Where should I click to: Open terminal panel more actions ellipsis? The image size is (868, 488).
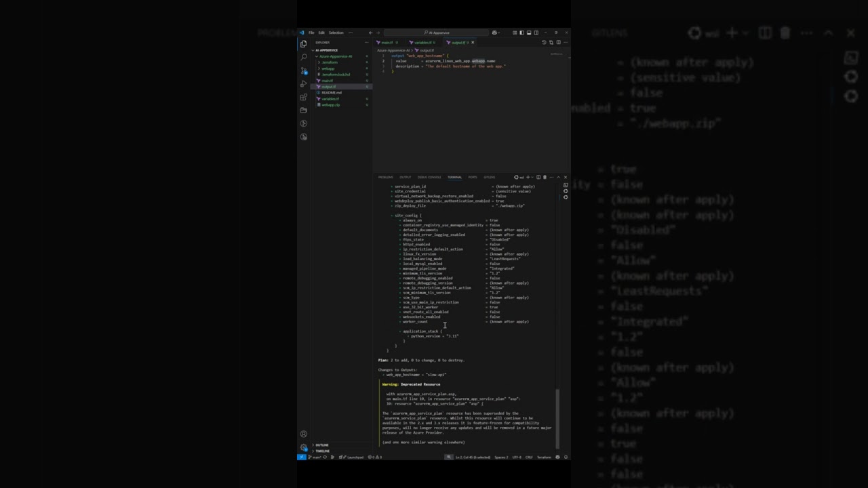click(551, 177)
